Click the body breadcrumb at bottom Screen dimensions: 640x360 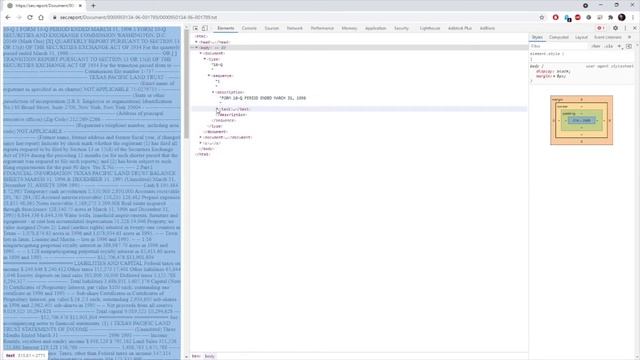pyautogui.click(x=209, y=356)
